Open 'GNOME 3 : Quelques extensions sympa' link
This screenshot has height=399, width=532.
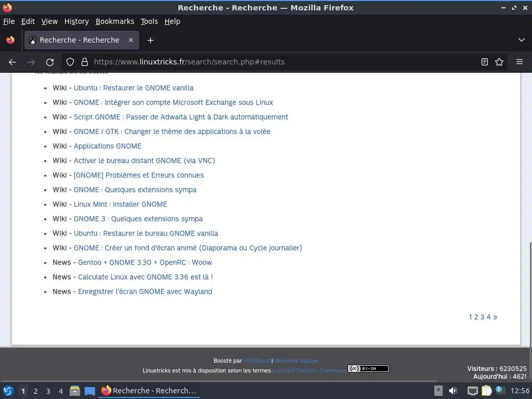[x=138, y=219]
